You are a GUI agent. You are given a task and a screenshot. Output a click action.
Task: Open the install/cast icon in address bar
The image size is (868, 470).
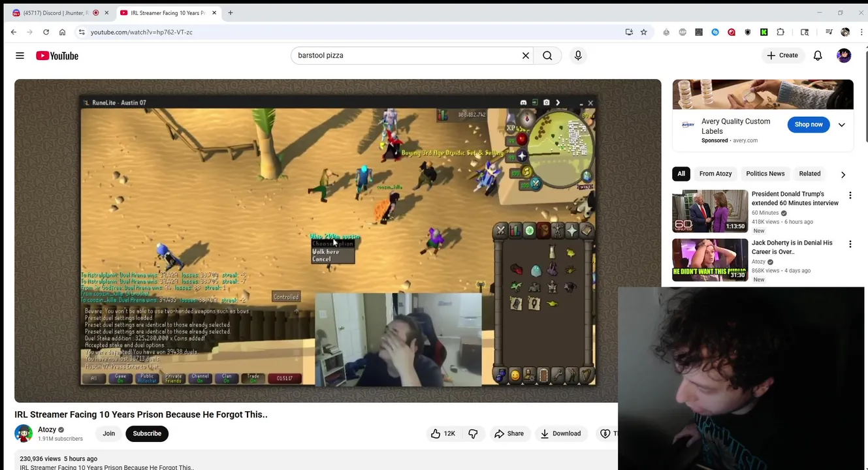point(629,32)
